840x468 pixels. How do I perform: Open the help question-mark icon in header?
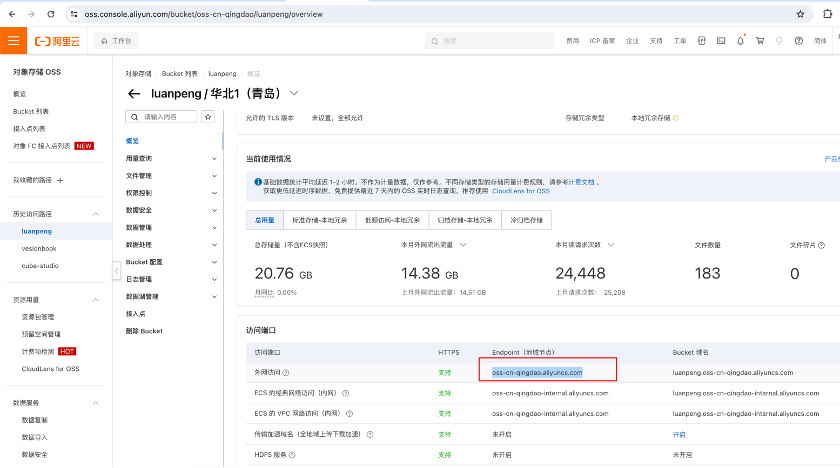pyautogui.click(x=799, y=41)
